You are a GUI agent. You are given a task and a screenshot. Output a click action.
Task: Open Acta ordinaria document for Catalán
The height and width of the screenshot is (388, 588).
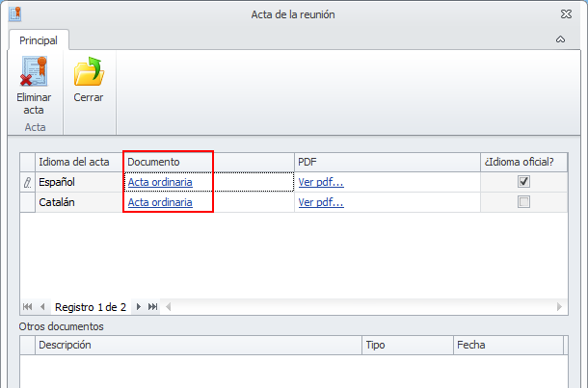(160, 202)
